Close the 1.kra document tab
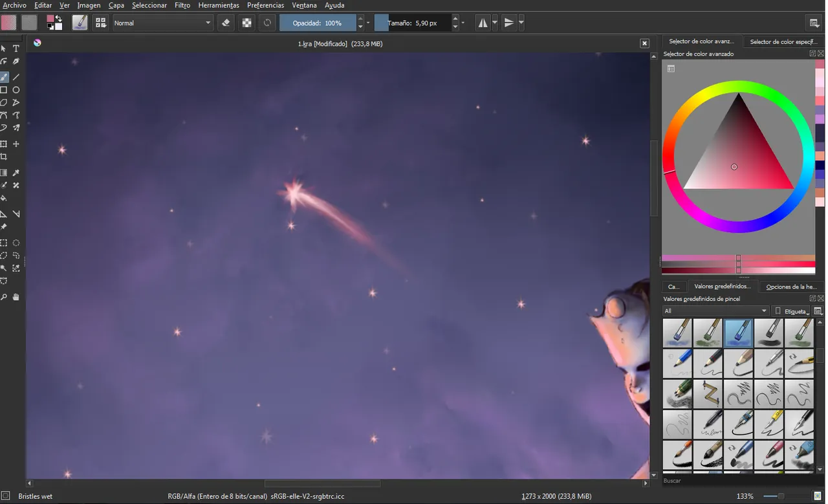This screenshot has width=828, height=504. (644, 43)
